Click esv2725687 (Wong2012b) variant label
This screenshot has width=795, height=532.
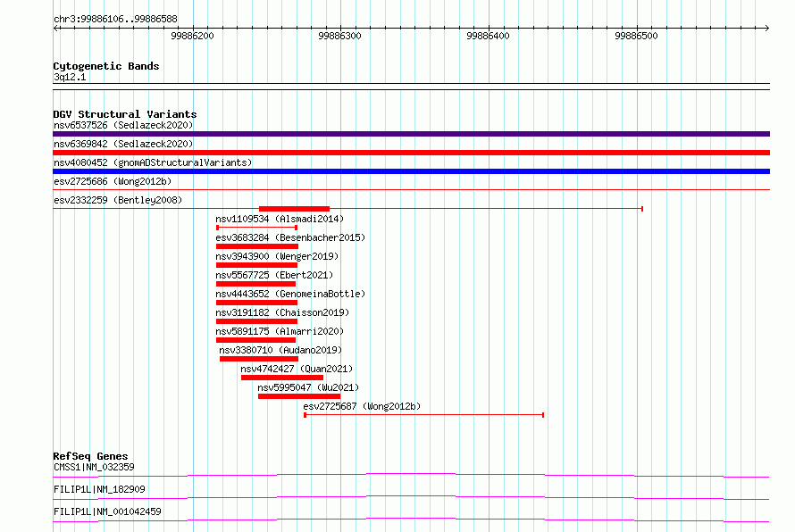362,406
